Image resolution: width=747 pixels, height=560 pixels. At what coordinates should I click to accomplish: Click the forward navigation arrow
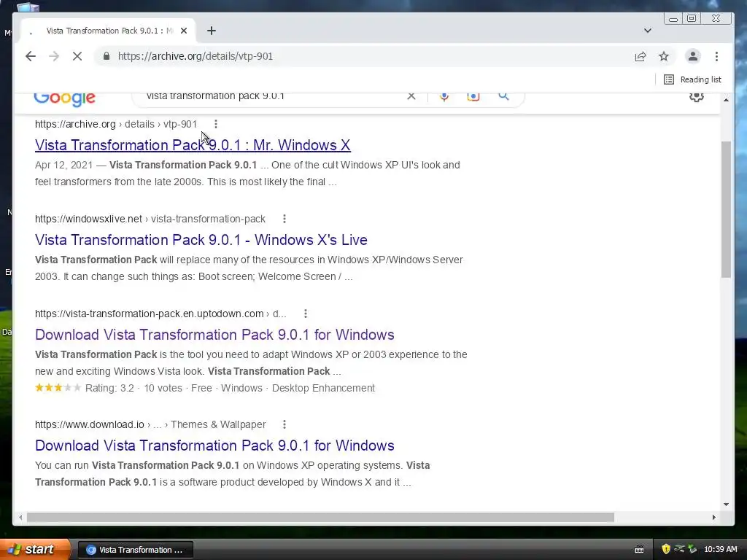[x=54, y=56]
